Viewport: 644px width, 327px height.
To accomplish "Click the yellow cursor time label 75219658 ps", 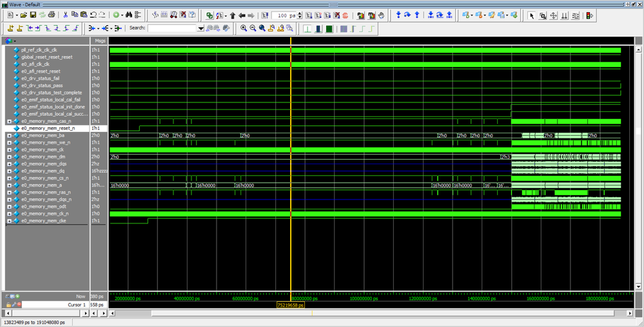I will pyautogui.click(x=291, y=305).
